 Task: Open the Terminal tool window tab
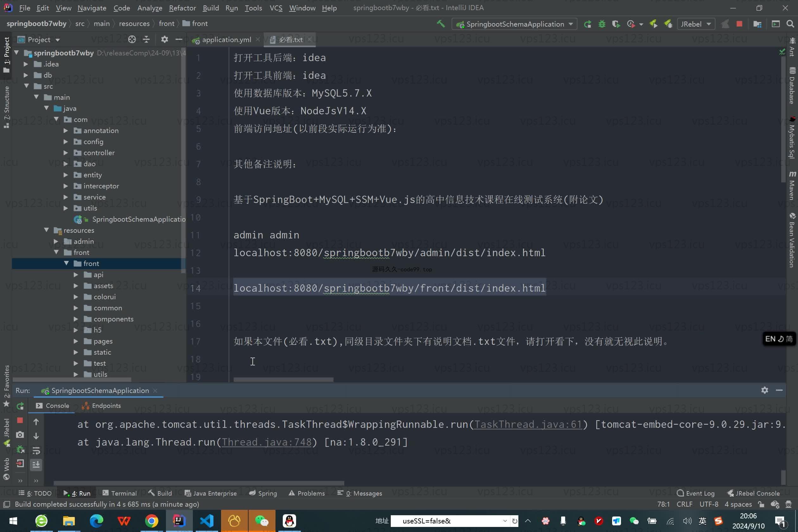[120, 493]
